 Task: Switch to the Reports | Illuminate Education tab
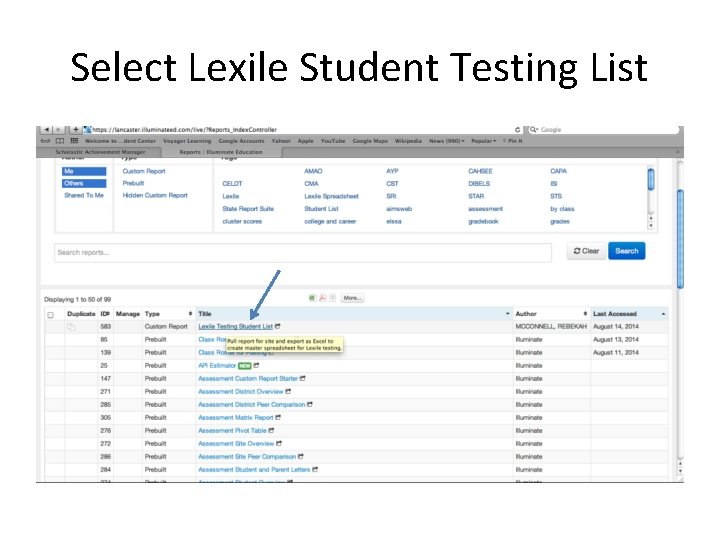point(221,152)
